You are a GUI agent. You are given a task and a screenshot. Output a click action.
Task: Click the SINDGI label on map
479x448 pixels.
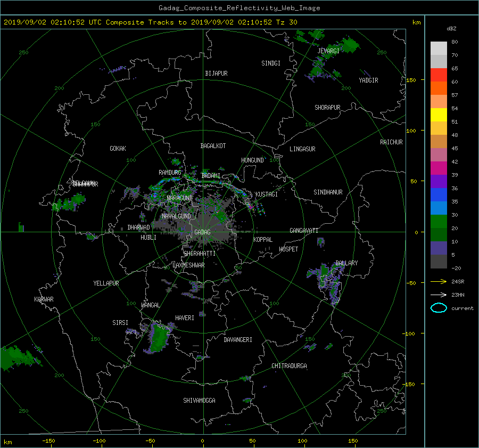271,63
